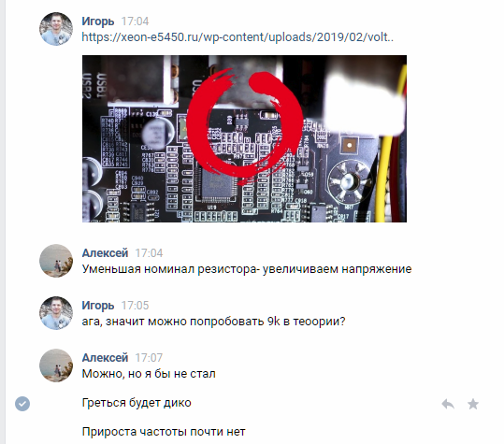504x444 pixels.
Task: Open Алексей's avatar on the 17:07 message
Action: coord(56,365)
